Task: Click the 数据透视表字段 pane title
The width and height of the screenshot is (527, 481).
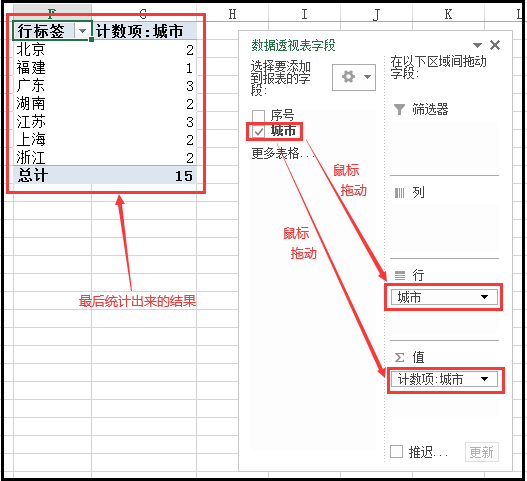Action: [x=293, y=45]
